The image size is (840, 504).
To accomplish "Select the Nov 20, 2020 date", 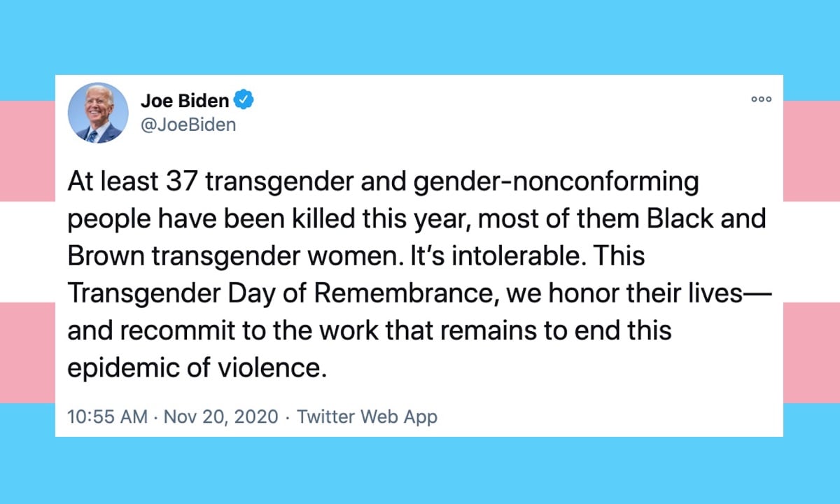I will click(x=223, y=416).
